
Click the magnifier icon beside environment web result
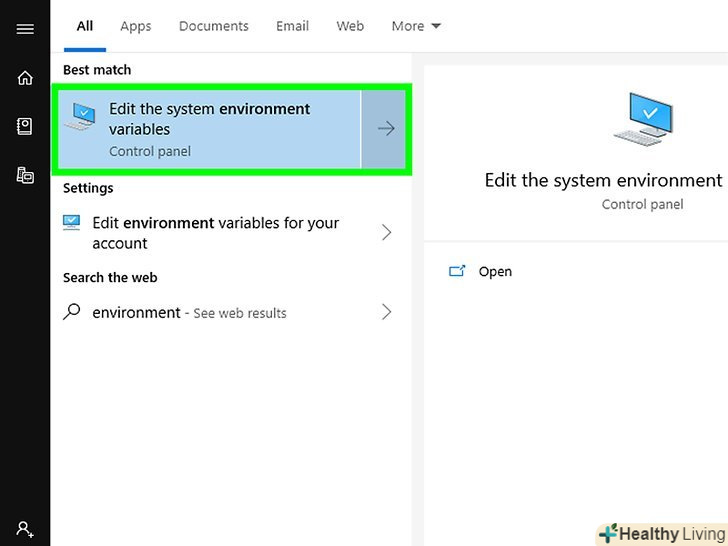pyautogui.click(x=72, y=312)
